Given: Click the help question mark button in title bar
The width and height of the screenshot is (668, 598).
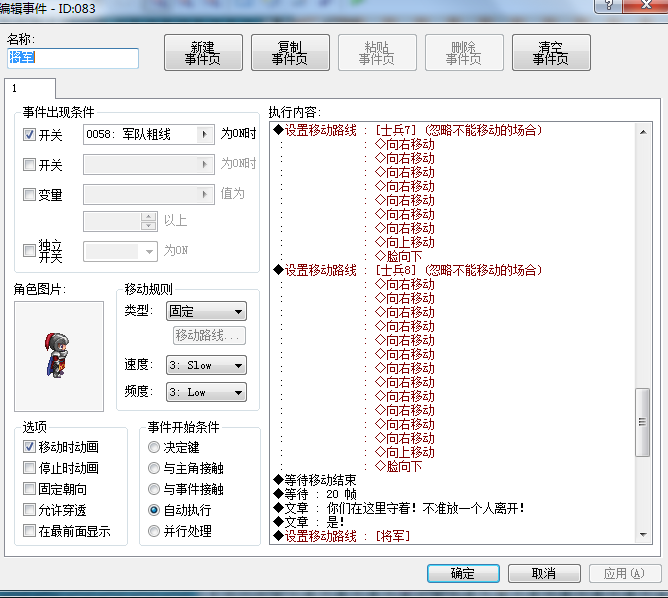Looking at the screenshot, I should click(x=608, y=5).
